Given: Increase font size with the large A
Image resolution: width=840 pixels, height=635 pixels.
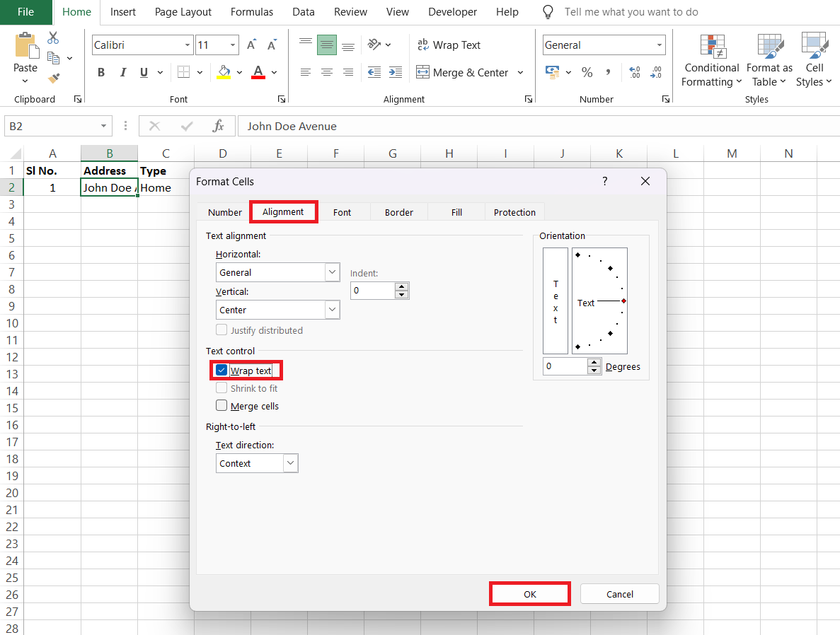Looking at the screenshot, I should pos(251,45).
